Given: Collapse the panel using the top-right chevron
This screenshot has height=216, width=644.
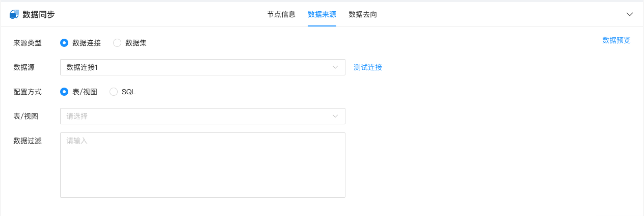Looking at the screenshot, I should [629, 14].
